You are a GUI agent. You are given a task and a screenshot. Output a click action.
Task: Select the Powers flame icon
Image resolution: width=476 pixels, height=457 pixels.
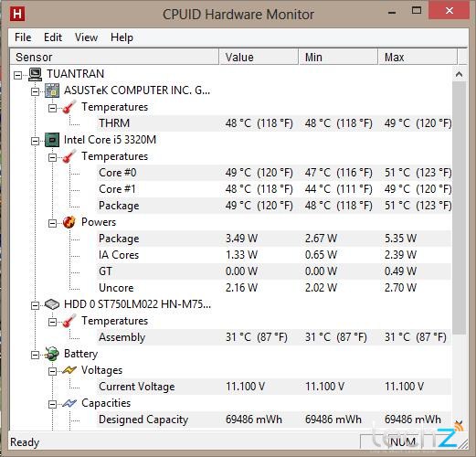tap(69, 222)
